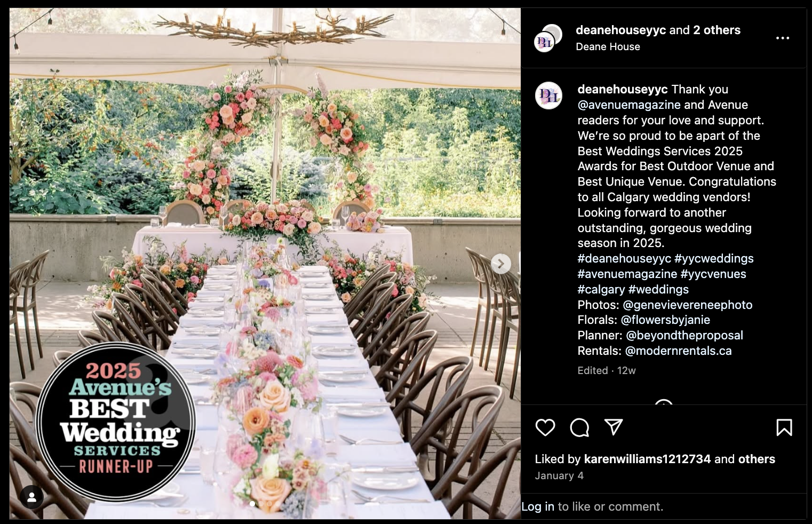
Task: Like the post with heart icon
Action: [545, 427]
